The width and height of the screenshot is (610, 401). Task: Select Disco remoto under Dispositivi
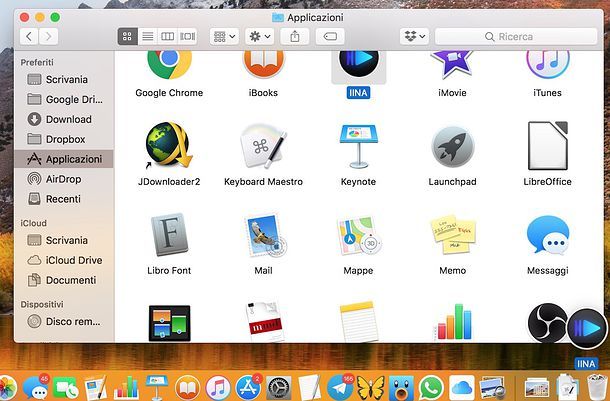tap(64, 322)
